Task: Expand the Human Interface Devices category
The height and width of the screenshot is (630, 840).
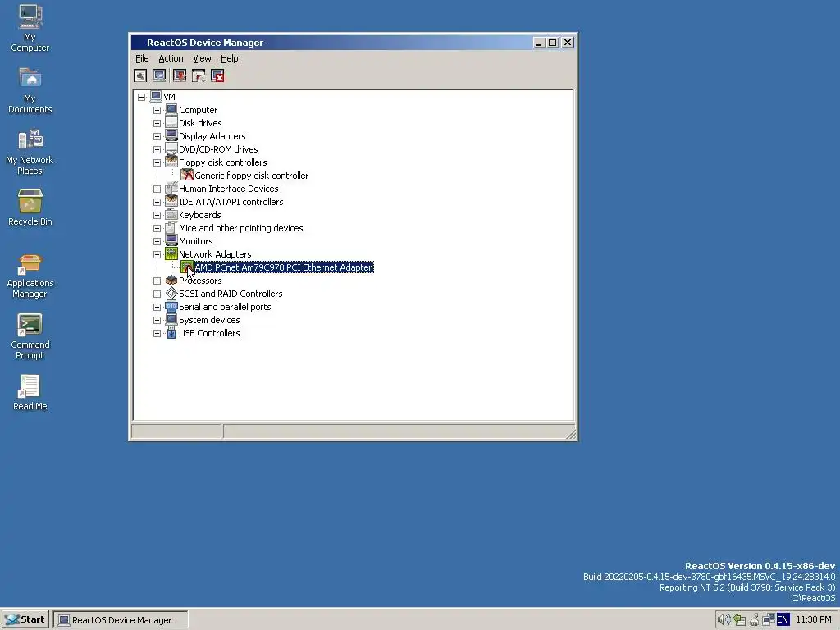Action: pyautogui.click(x=157, y=189)
